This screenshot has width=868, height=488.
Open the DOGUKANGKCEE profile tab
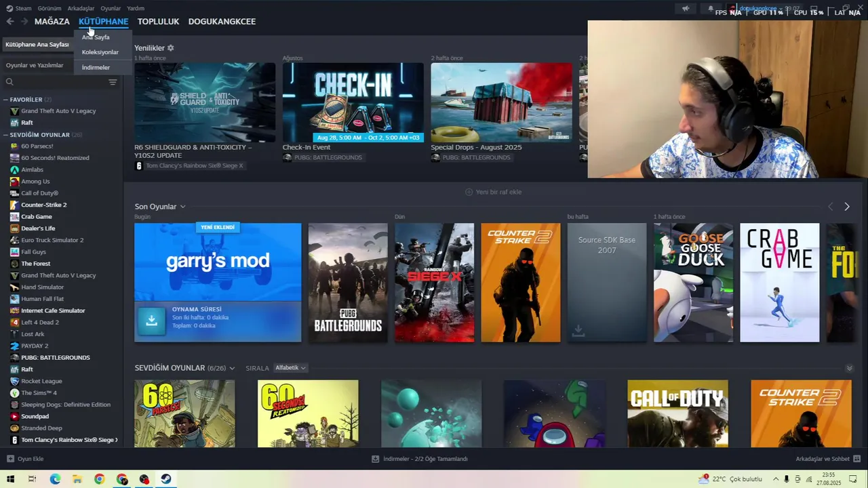point(222,22)
